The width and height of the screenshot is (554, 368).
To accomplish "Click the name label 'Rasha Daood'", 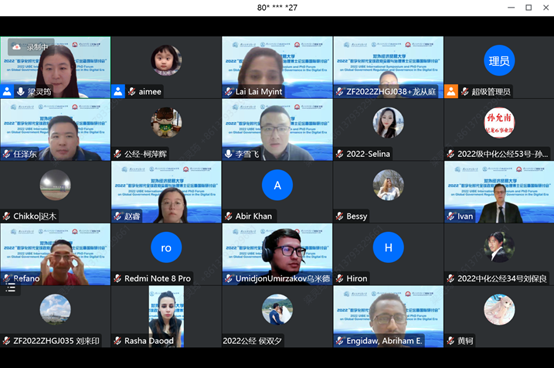I will [x=149, y=341].
